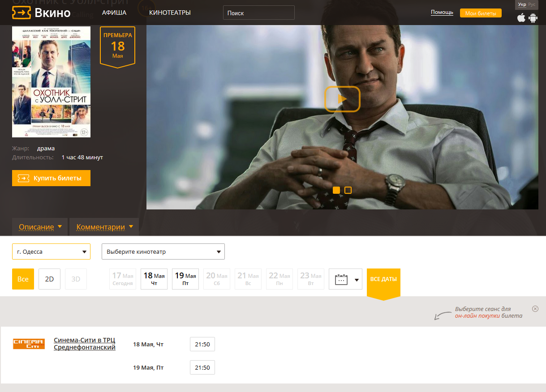Switch language to Укр
546x392 pixels.
pos(522,4)
